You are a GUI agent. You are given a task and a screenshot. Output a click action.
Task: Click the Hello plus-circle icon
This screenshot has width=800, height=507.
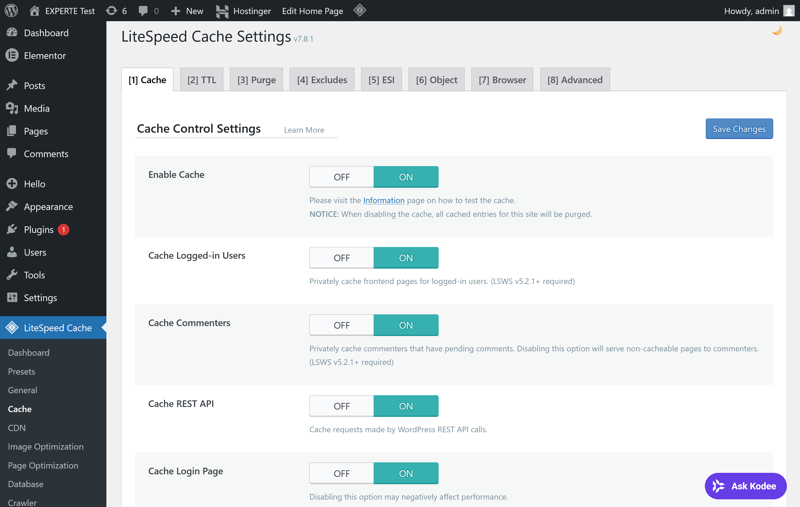tap(12, 184)
